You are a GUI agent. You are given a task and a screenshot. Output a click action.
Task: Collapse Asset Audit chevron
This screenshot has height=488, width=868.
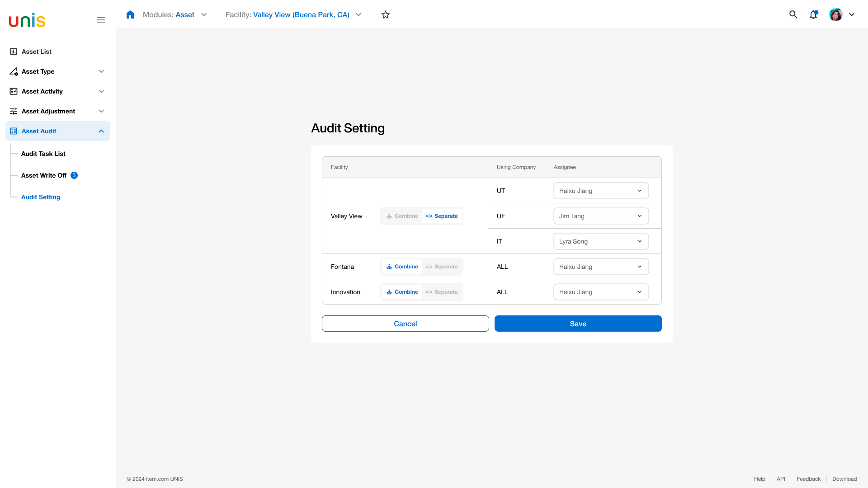(101, 131)
